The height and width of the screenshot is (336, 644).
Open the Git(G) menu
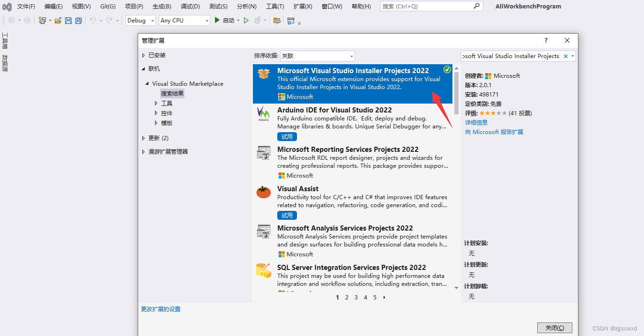(108, 7)
